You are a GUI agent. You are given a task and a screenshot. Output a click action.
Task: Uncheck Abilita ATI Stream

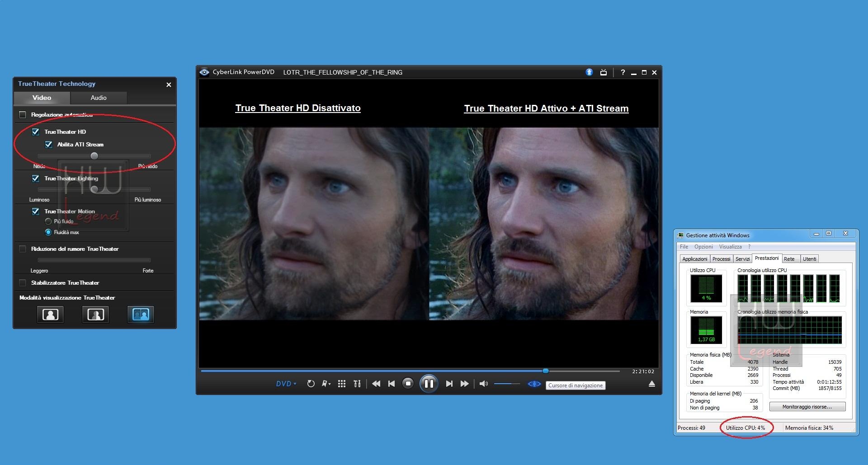pos(49,145)
